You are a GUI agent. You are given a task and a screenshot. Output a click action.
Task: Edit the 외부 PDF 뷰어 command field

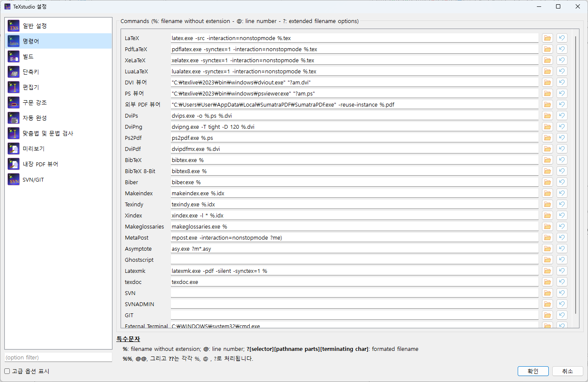pyautogui.click(x=355, y=104)
